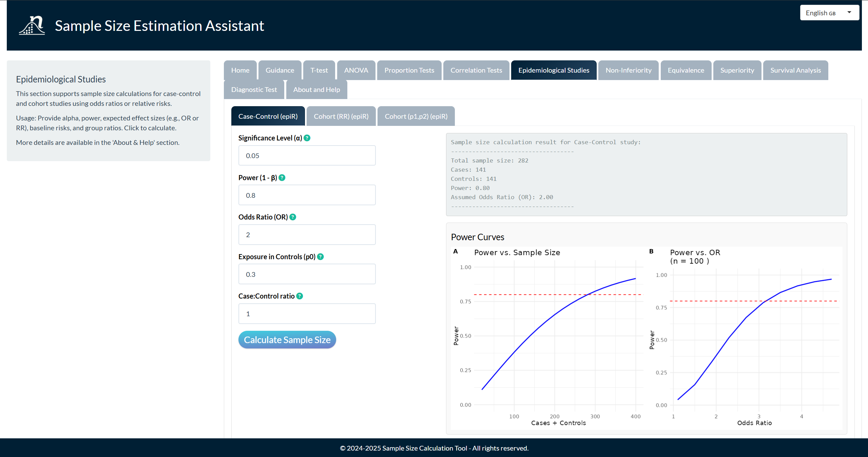The image size is (868, 457).
Task: Click the Odds Ratio input field
Action: [x=307, y=235]
